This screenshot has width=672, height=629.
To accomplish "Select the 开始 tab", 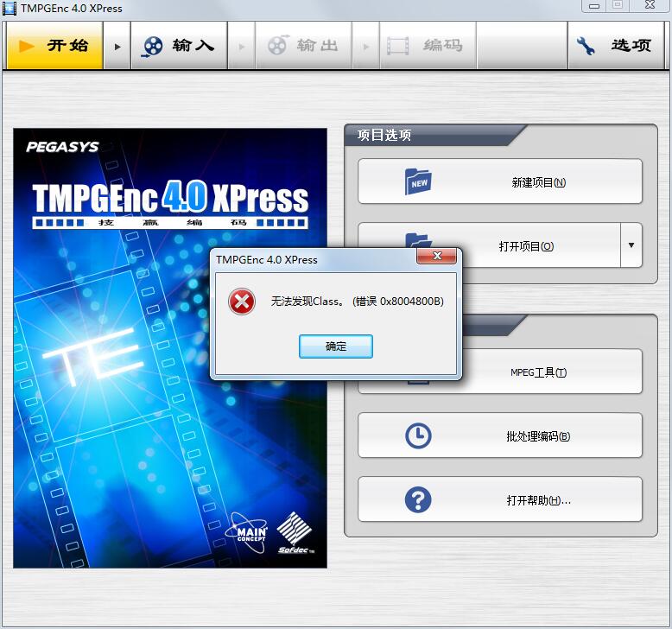I will (55, 46).
